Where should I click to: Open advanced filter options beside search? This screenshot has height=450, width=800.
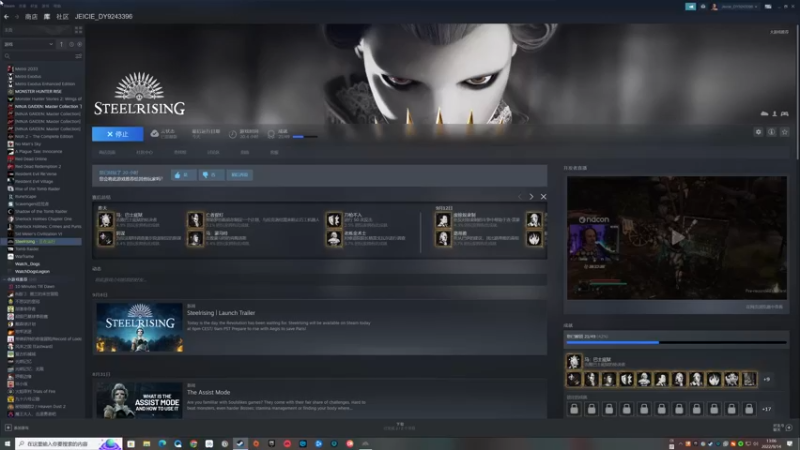[79, 56]
